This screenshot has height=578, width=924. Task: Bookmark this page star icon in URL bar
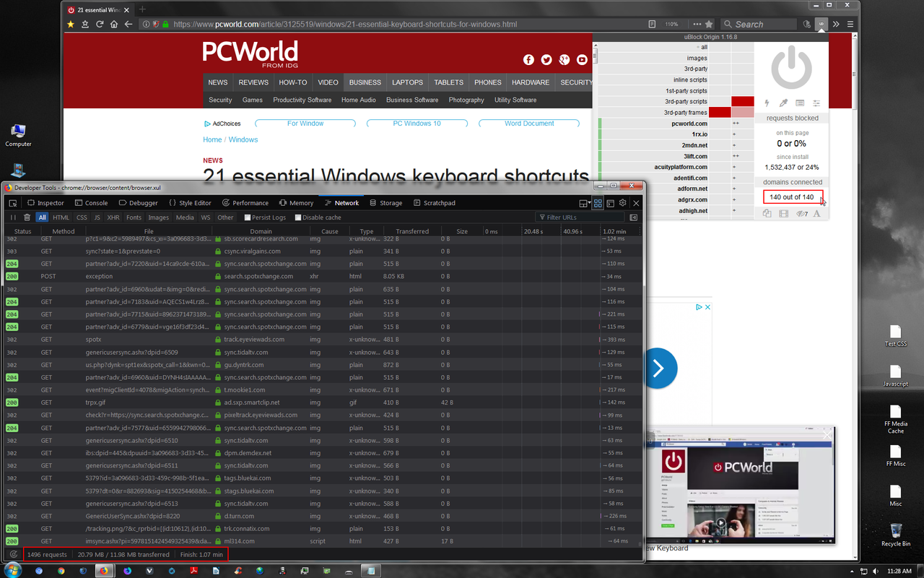point(709,24)
